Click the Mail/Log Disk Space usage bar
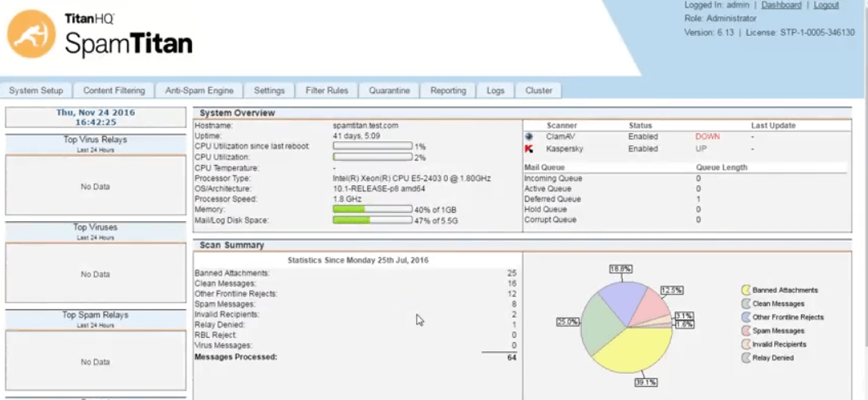Viewport: 868px width, 400px height. (372, 220)
